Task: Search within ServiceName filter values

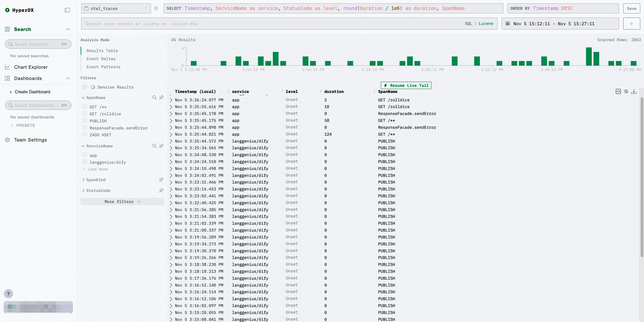Action: (x=154, y=146)
